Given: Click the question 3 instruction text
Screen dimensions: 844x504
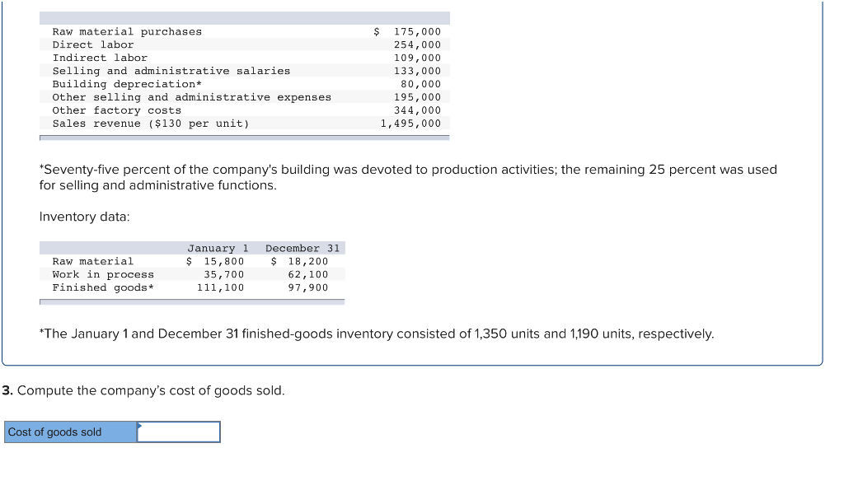Looking at the screenshot, I should [146, 390].
